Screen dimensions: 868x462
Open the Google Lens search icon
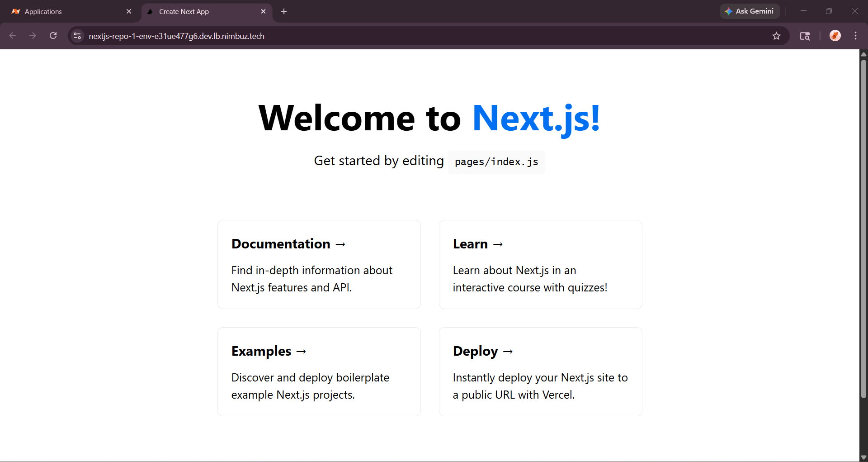click(x=805, y=36)
